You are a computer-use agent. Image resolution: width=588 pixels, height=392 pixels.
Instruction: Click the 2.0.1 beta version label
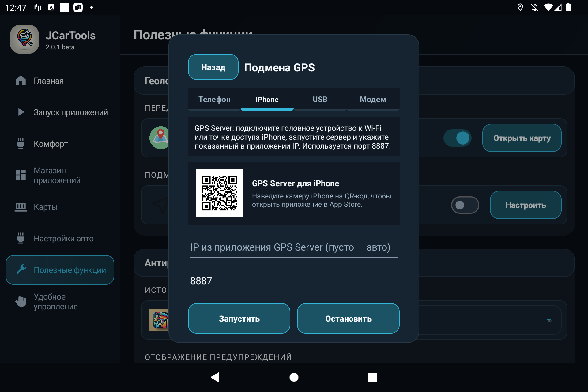(60, 47)
